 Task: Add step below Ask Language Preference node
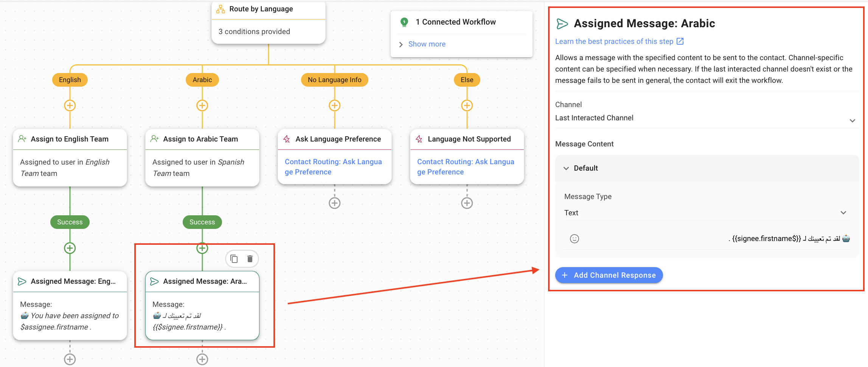click(x=334, y=203)
